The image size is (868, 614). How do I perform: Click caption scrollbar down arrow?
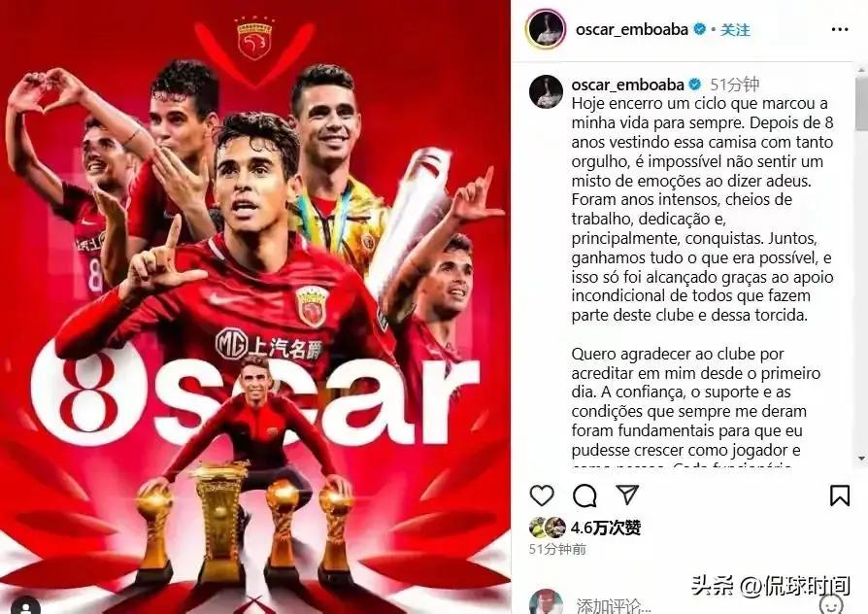coord(862,459)
